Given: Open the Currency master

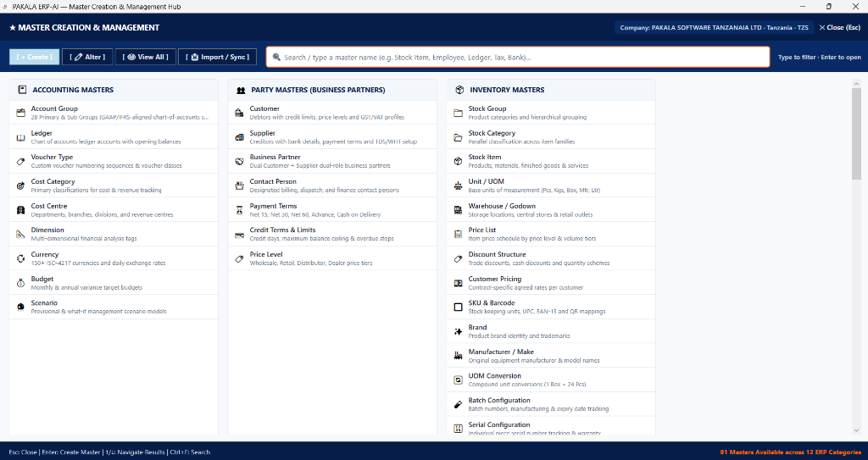Looking at the screenshot, I should (x=114, y=258).
